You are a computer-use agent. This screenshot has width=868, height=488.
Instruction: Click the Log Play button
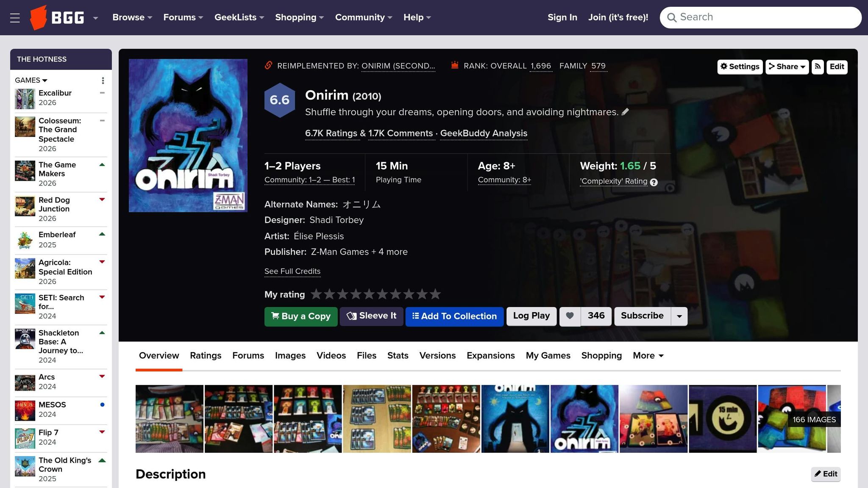point(531,316)
